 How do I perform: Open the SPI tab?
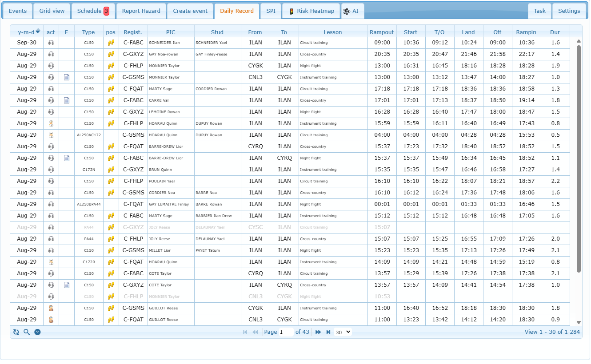271,11
